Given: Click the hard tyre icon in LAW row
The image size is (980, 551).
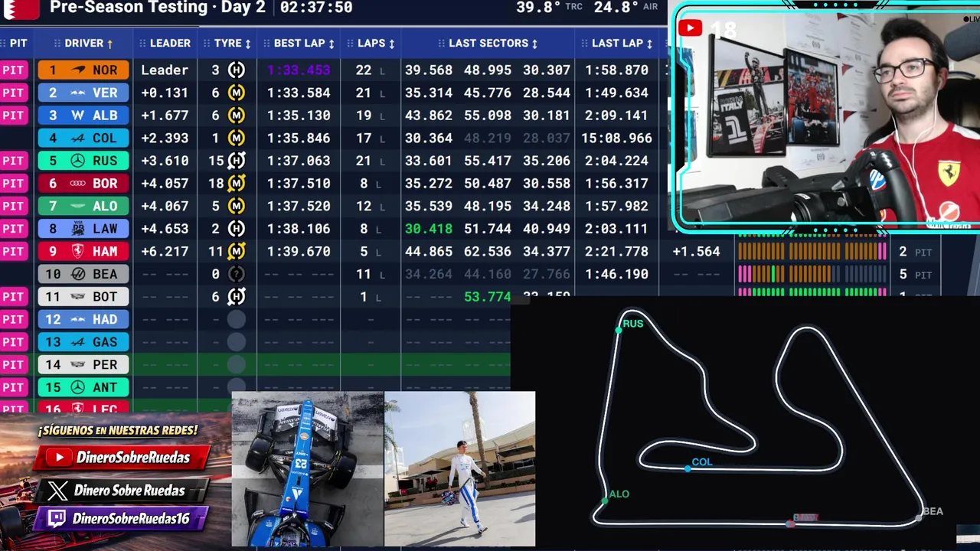Looking at the screenshot, I should pos(237,229).
